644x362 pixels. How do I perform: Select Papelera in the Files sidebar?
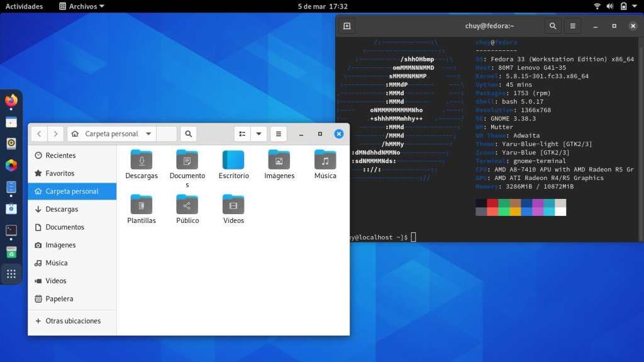pyautogui.click(x=59, y=299)
